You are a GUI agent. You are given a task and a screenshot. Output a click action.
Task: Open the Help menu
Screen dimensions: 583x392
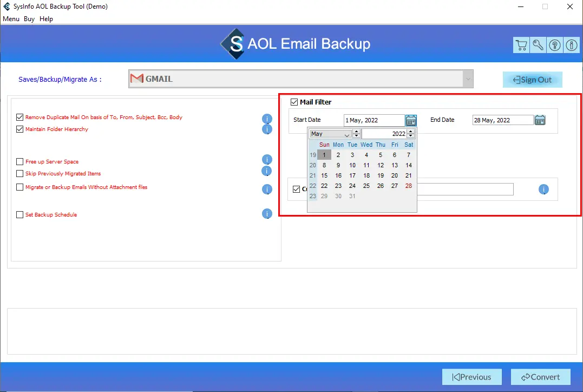click(x=46, y=18)
